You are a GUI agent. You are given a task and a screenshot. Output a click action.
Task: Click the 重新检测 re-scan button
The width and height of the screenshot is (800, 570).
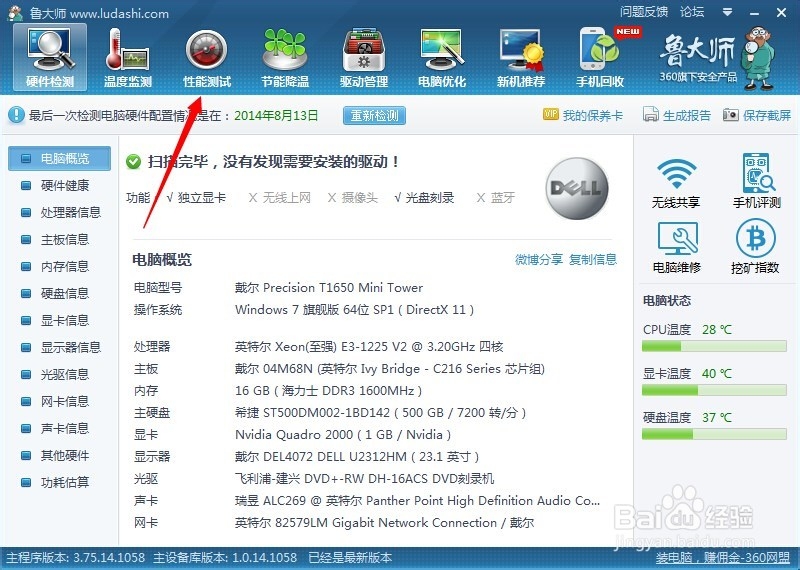[374, 115]
